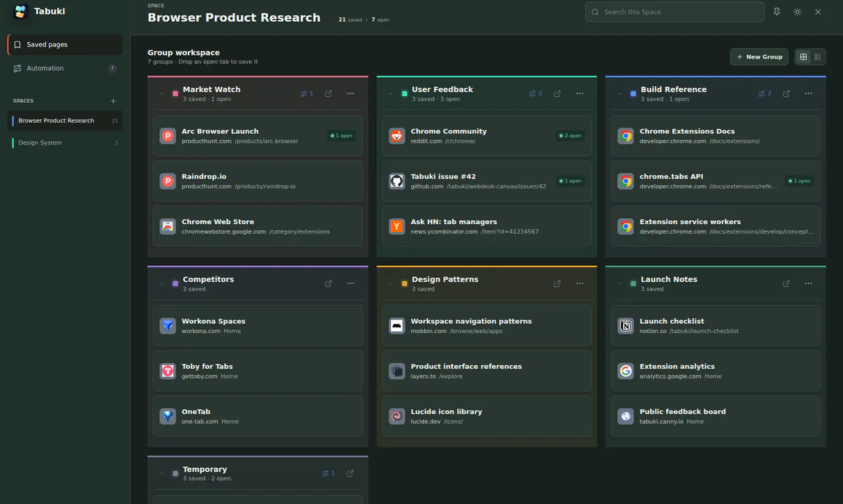Image resolution: width=843 pixels, height=504 pixels.
Task: Close the space panel with X
Action: click(x=818, y=12)
